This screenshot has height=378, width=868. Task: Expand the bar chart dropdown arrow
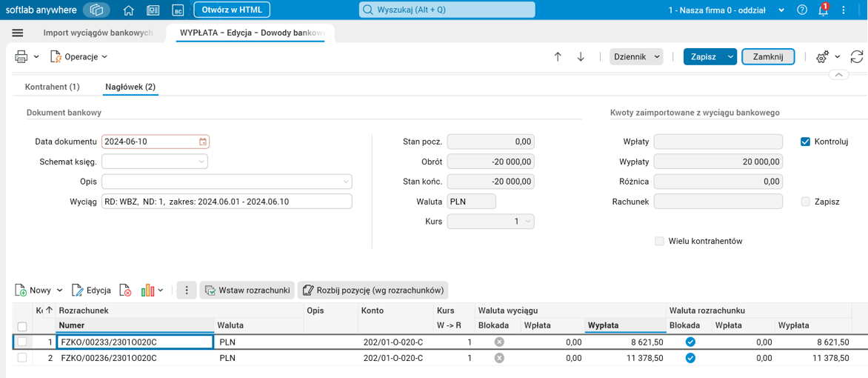coord(161,290)
